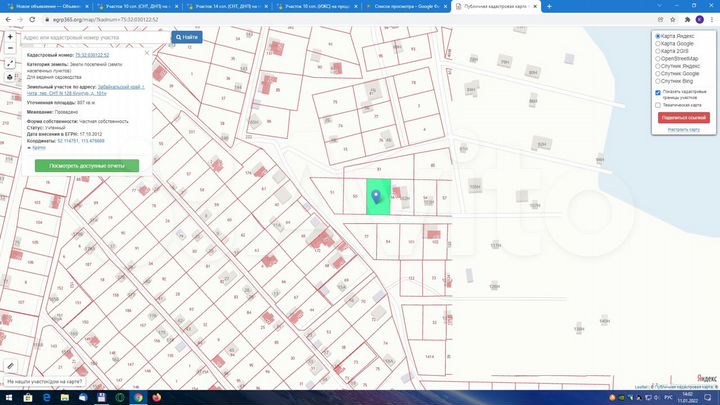The height and width of the screenshot is (405, 720).
Task: Open Microsoft Store from taskbar
Action: coord(28,398)
